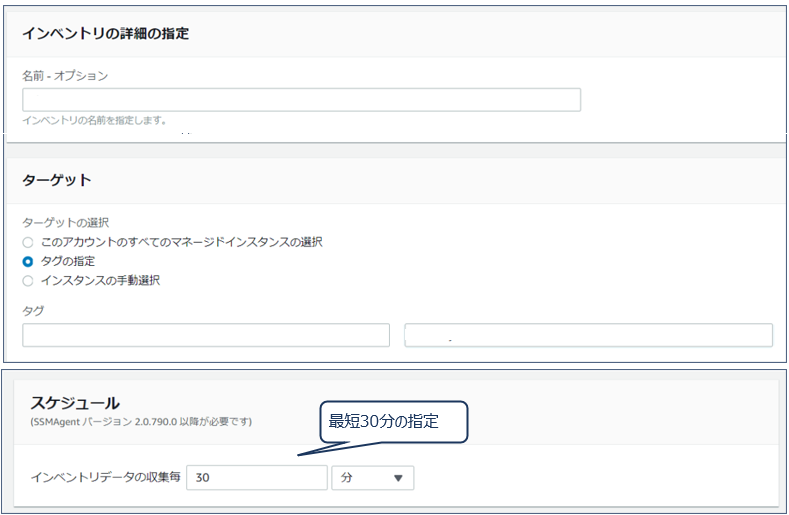Image resolution: width=789 pixels, height=515 pixels.
Task: Select all managed instances in this account radio button
Action: pyautogui.click(x=28, y=242)
